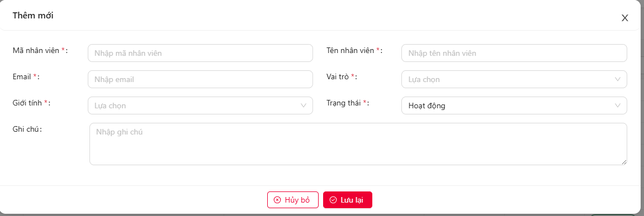The image size is (644, 216).
Task: Click the circled checkmark icon in Lưu lại
Action: pyautogui.click(x=333, y=200)
